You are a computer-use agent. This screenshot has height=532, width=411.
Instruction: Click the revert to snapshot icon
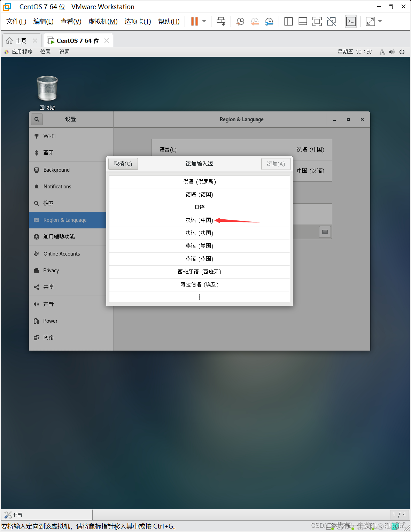[x=255, y=22]
